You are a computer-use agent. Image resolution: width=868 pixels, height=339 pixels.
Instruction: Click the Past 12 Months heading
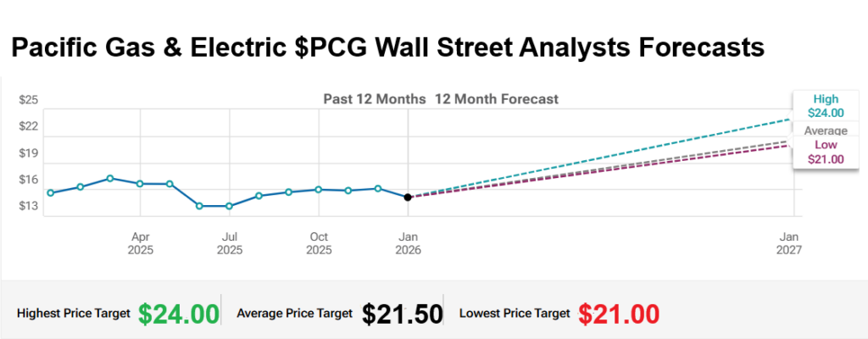[374, 98]
